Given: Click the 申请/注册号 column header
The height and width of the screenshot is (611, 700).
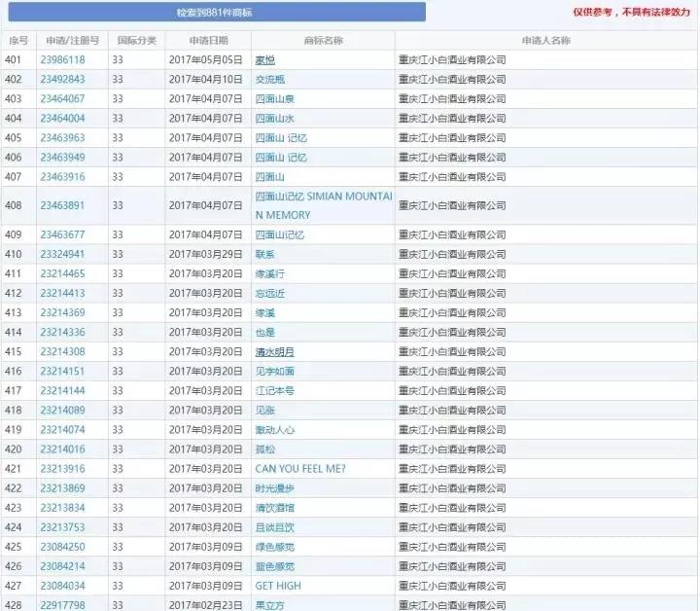Looking at the screenshot, I should (x=72, y=41).
